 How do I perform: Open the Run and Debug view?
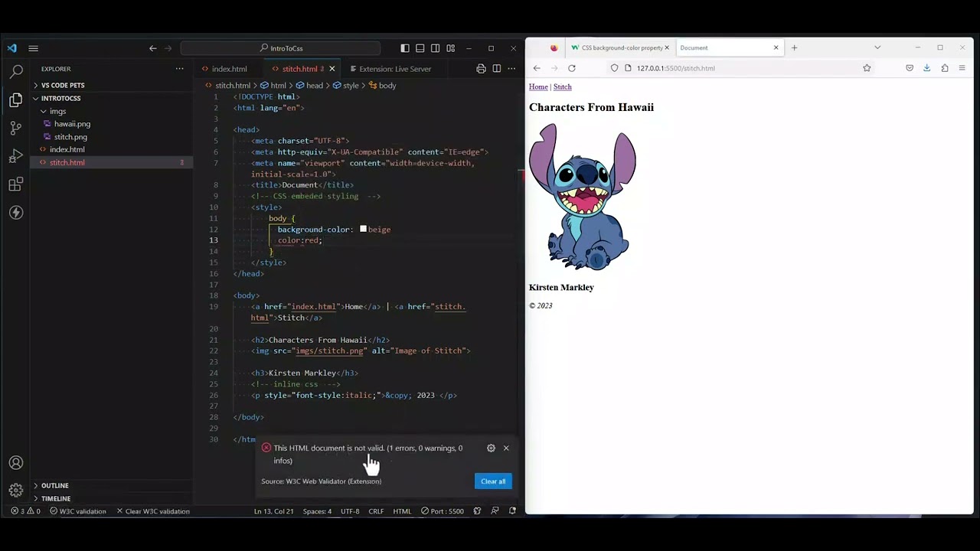[16, 156]
